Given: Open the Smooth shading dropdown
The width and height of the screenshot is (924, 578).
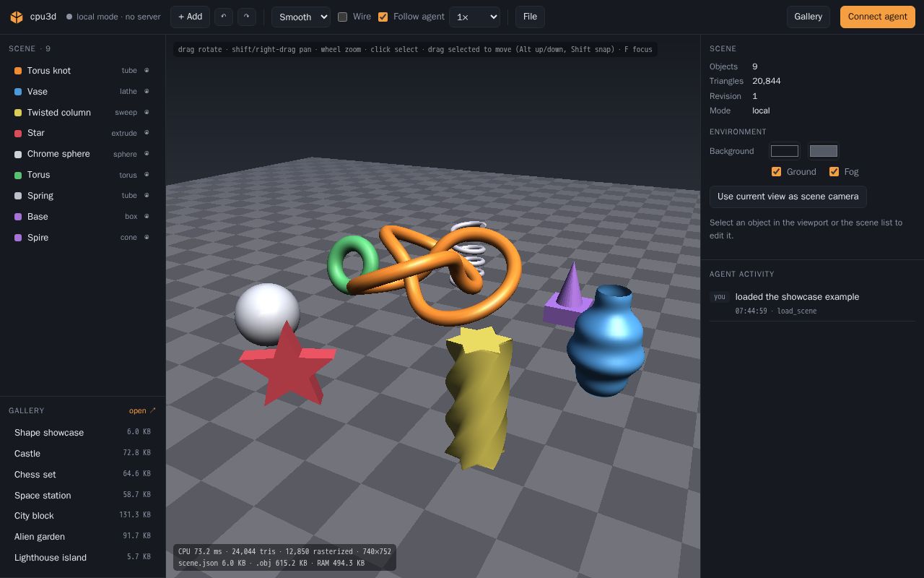Looking at the screenshot, I should pos(301,17).
